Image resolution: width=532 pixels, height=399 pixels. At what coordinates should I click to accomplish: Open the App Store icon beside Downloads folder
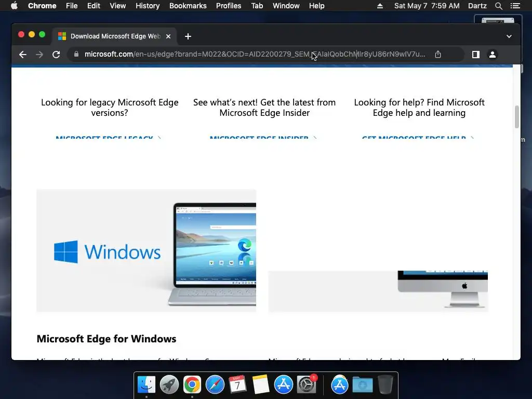coord(339,384)
